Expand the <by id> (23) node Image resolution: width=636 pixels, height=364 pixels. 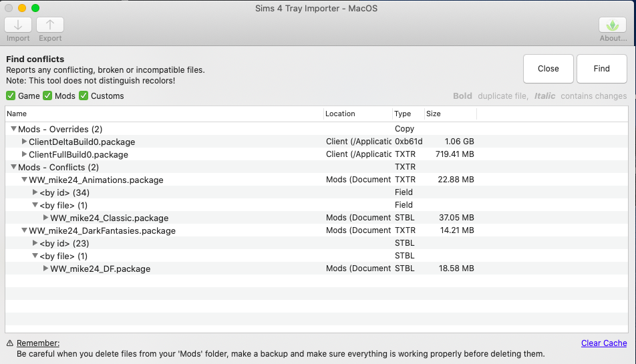tap(35, 243)
